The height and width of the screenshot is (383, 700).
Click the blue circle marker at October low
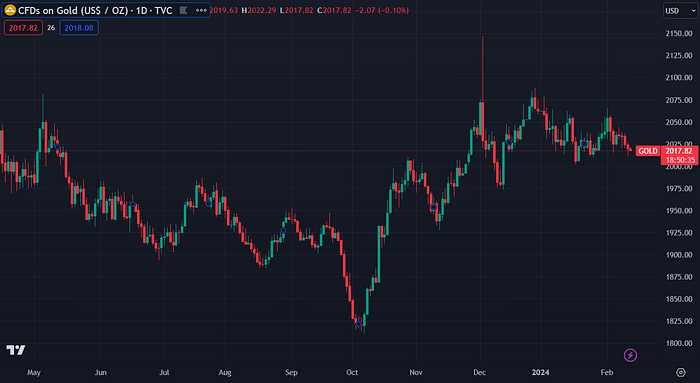click(358, 324)
